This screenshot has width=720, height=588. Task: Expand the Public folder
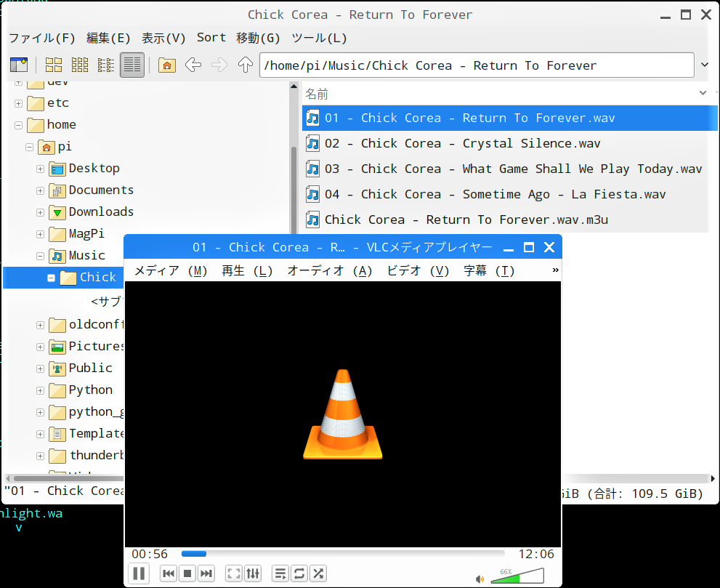pyautogui.click(x=41, y=369)
